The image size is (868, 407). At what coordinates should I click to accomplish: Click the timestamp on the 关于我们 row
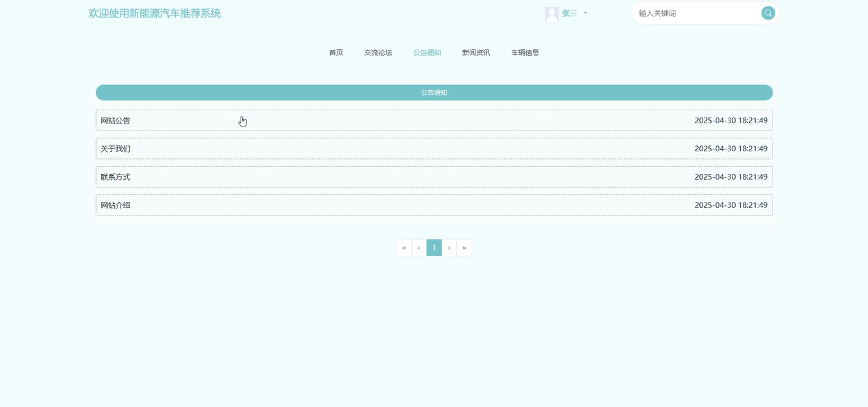click(x=731, y=149)
